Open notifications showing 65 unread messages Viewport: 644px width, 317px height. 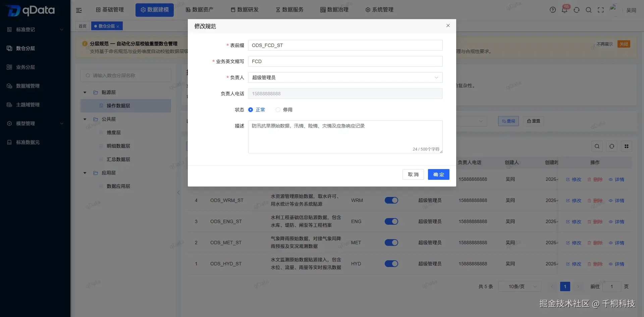click(565, 10)
